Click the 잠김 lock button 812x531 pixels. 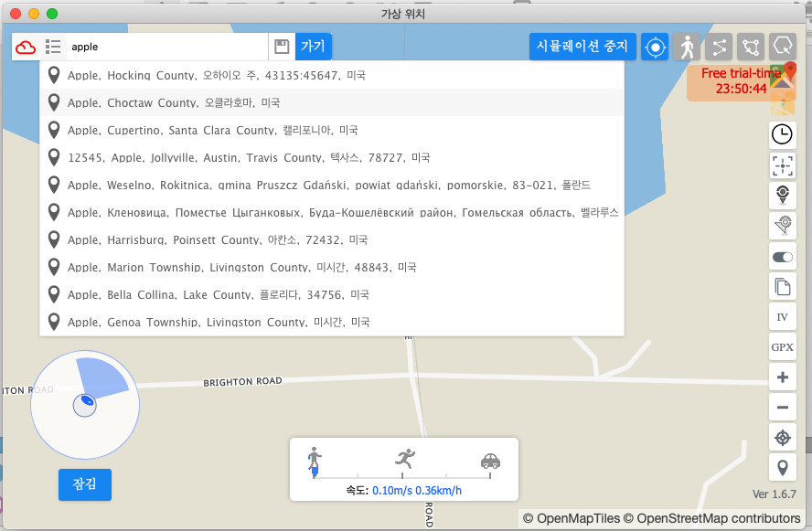[85, 484]
